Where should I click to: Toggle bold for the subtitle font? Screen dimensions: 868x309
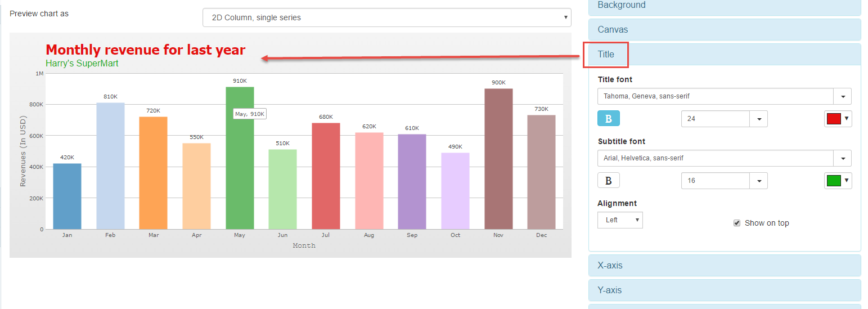[x=608, y=181]
